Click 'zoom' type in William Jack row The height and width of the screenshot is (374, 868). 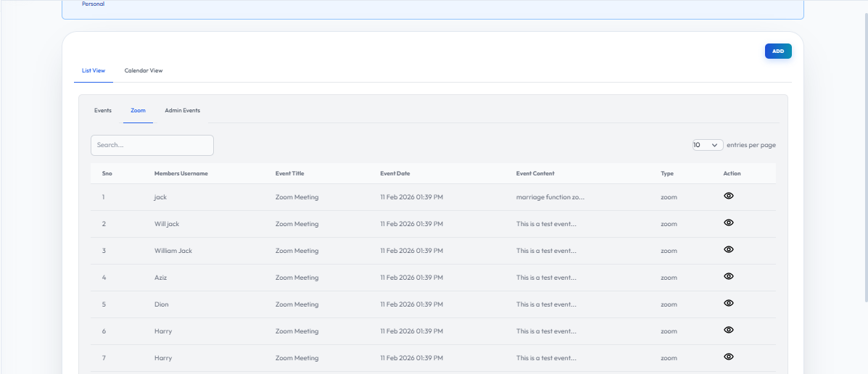(x=669, y=251)
